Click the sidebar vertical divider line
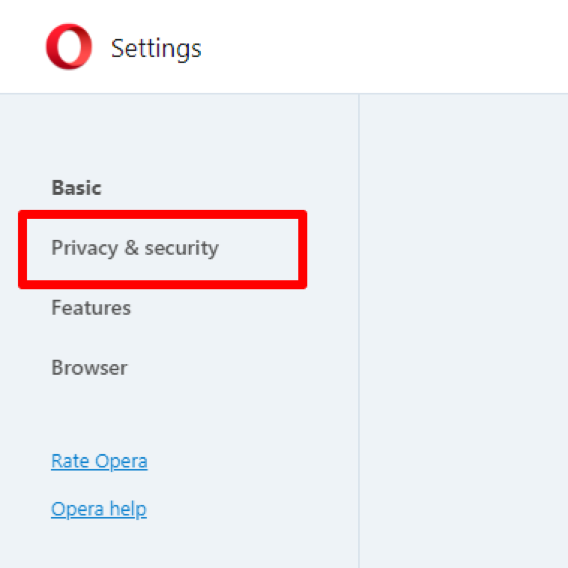 click(x=359, y=331)
